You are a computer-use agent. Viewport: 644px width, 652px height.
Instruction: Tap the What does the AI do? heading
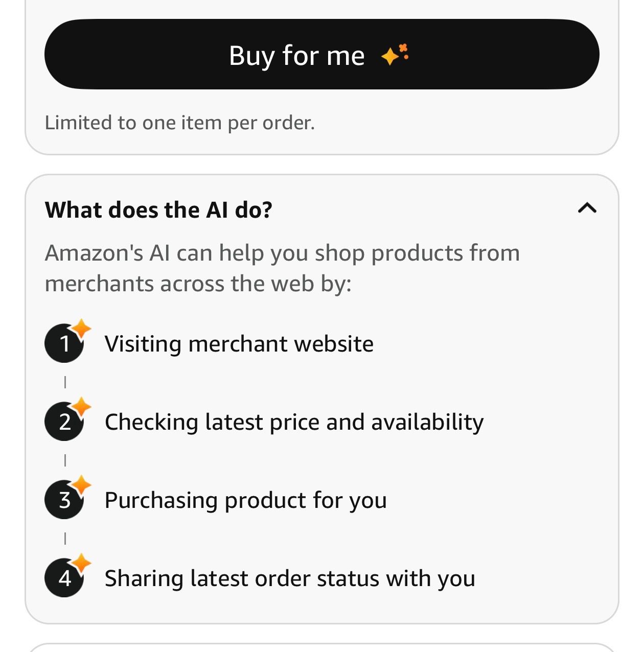click(x=158, y=210)
